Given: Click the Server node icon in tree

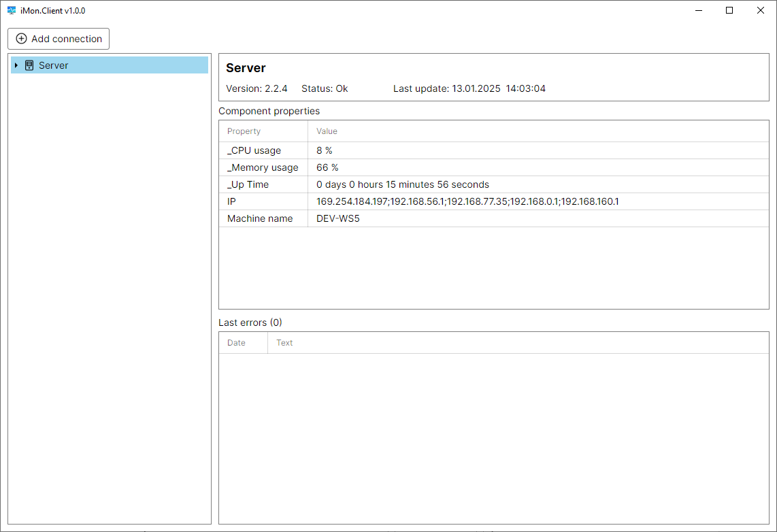Looking at the screenshot, I should coord(29,65).
